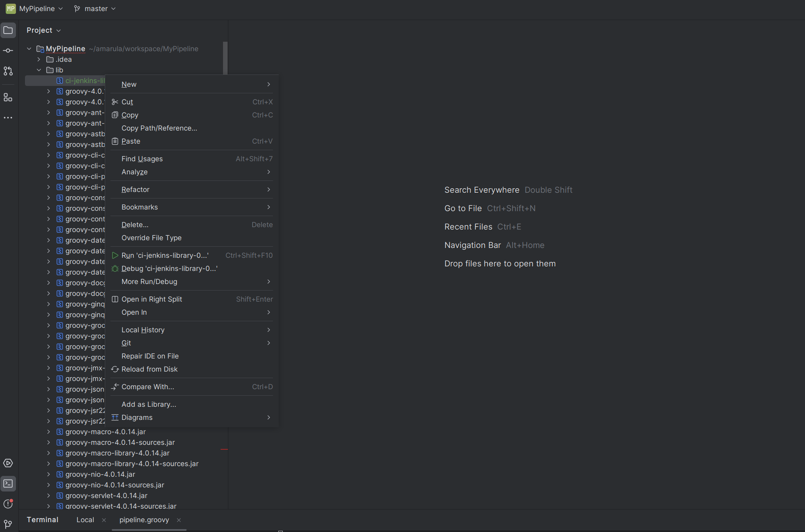This screenshot has height=532, width=805.
Task: Click the Run/Debug icon in sidebar
Action: point(8,463)
